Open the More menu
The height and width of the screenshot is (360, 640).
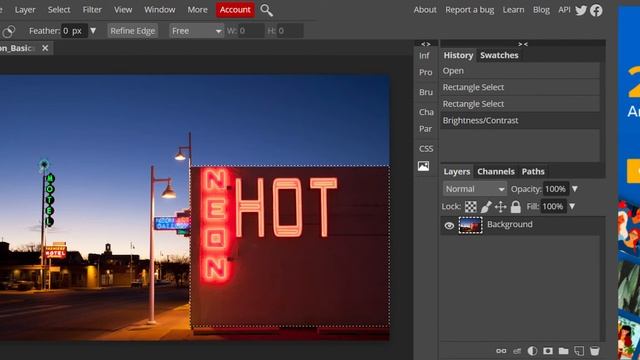(198, 10)
